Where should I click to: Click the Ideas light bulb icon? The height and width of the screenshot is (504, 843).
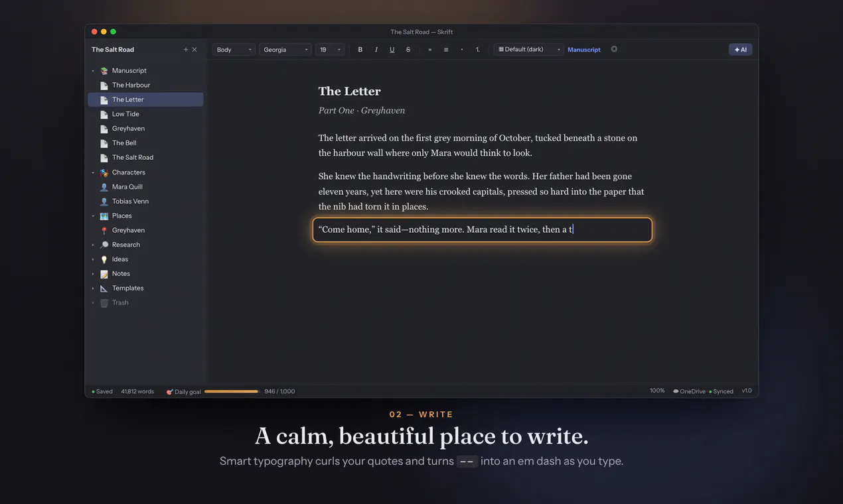coord(104,259)
